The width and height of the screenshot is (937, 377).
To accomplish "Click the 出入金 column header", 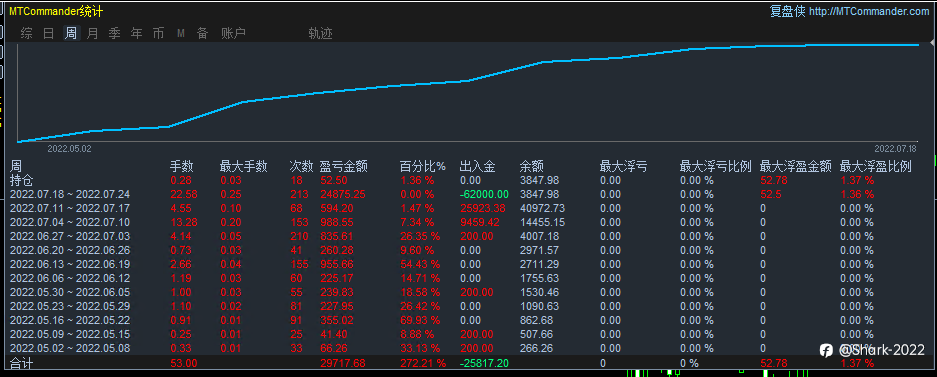I will [x=477, y=167].
